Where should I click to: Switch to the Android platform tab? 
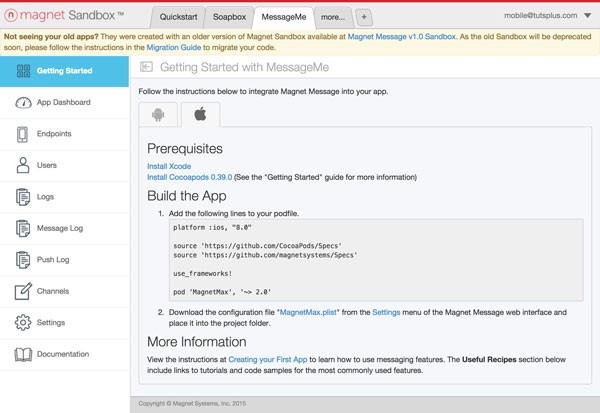point(158,114)
